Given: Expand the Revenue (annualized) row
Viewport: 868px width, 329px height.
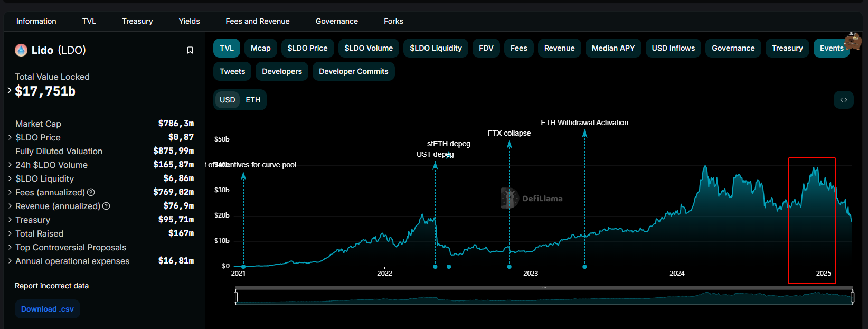Looking at the screenshot, I should (x=10, y=206).
